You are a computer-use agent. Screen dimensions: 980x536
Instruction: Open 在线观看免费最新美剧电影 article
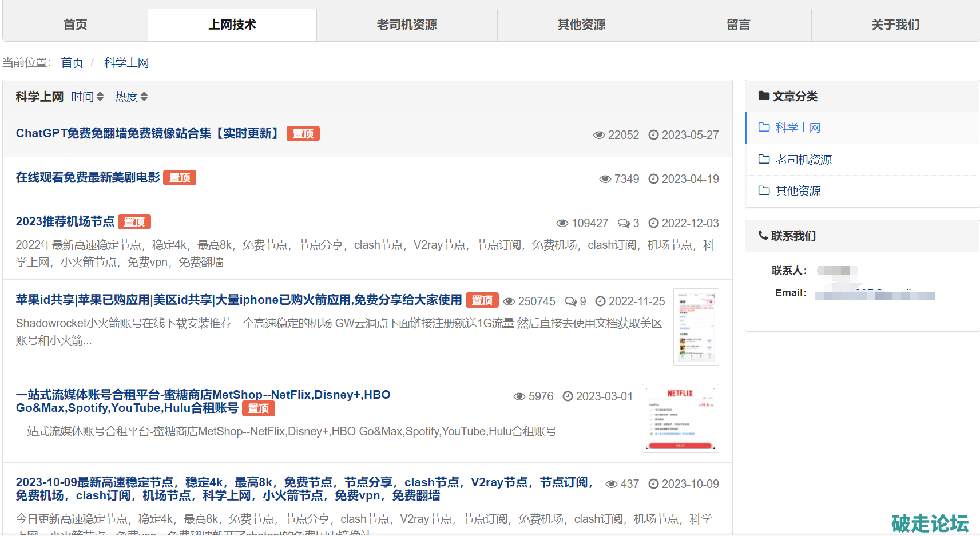coord(88,177)
